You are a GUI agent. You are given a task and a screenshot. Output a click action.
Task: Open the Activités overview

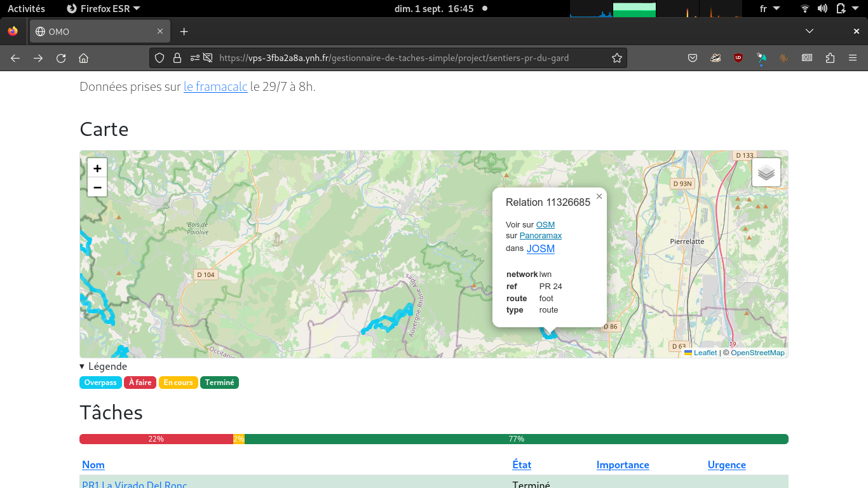click(x=26, y=8)
